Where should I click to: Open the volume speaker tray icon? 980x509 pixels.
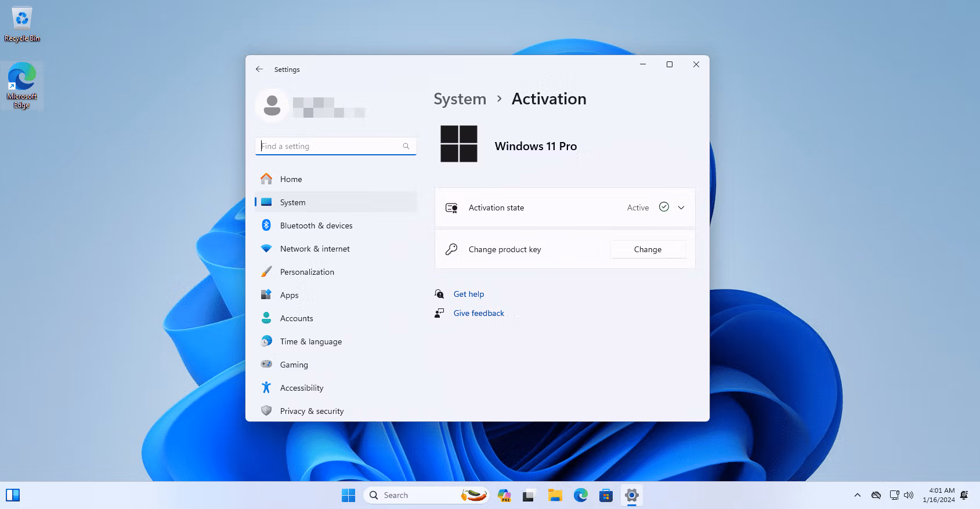tap(909, 495)
